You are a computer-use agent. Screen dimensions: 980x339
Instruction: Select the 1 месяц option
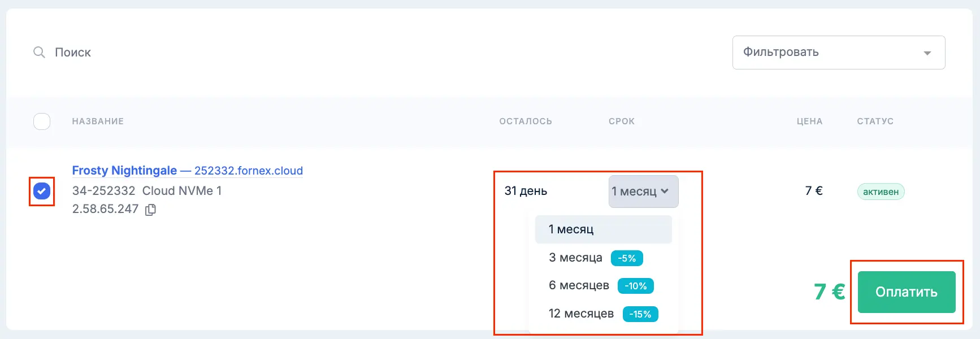point(603,229)
